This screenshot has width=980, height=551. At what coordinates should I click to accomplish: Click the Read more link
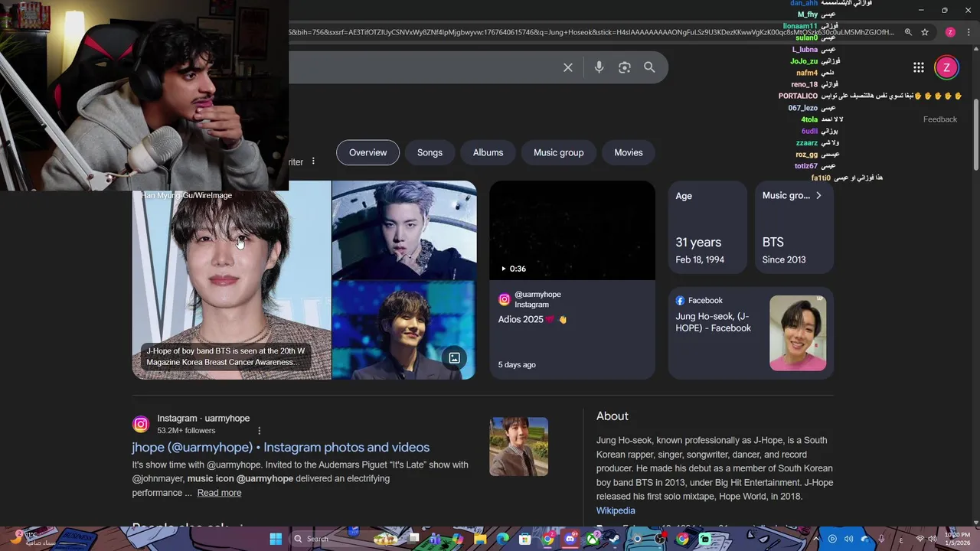point(219,493)
